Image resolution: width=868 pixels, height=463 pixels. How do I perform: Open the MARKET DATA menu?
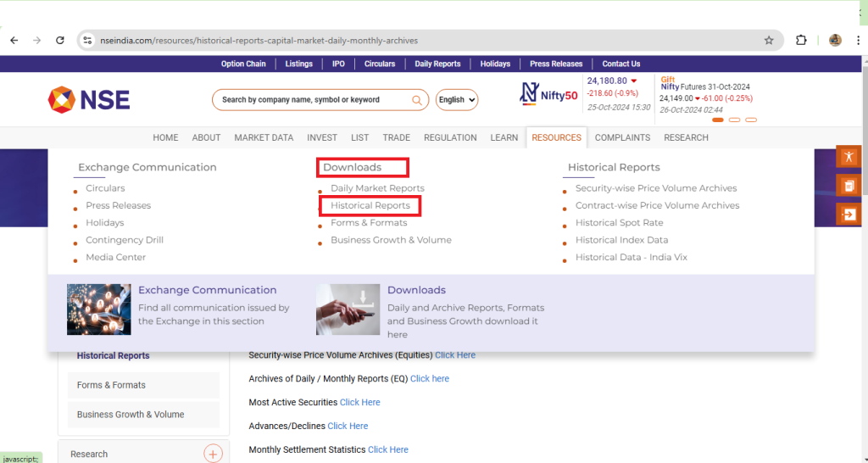click(x=264, y=137)
